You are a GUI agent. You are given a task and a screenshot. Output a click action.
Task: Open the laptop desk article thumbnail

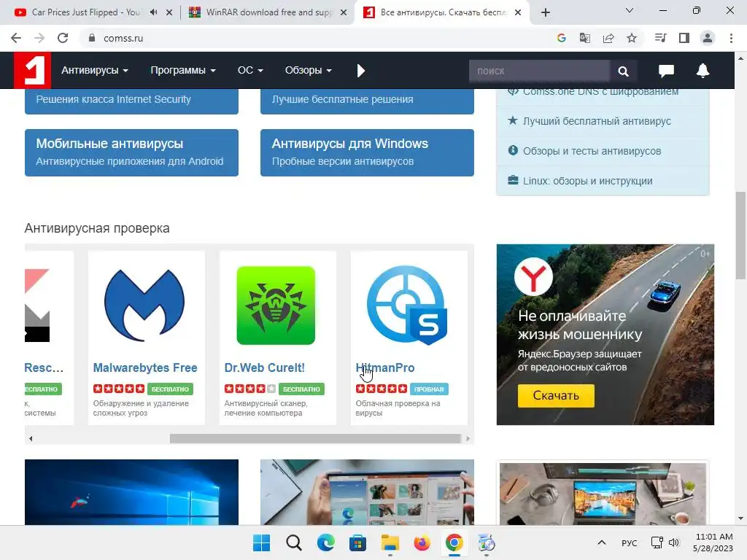pos(603,494)
